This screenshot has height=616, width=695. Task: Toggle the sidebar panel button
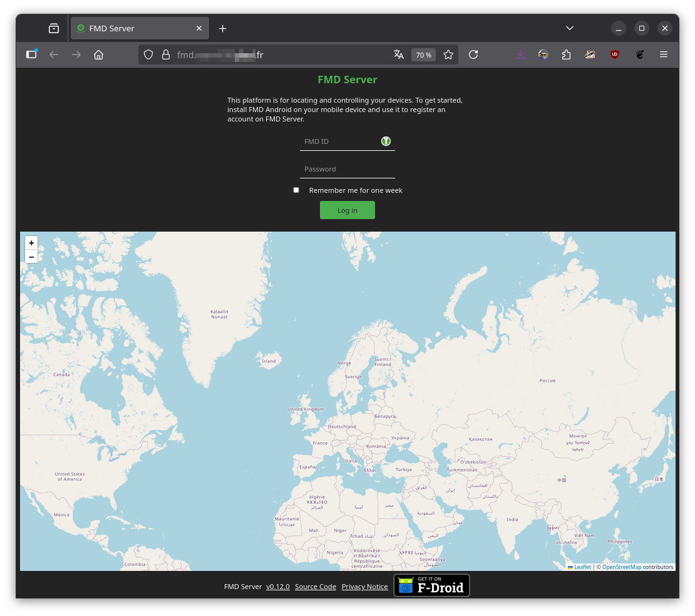(31, 54)
